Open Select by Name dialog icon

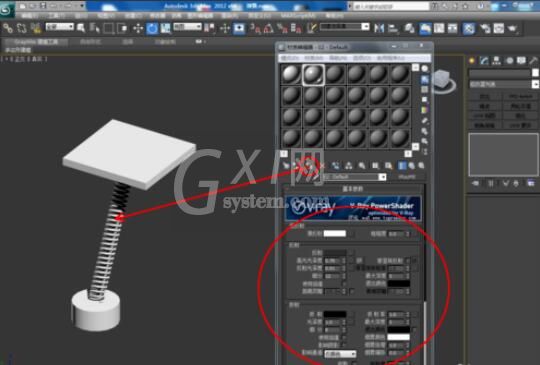94,28
